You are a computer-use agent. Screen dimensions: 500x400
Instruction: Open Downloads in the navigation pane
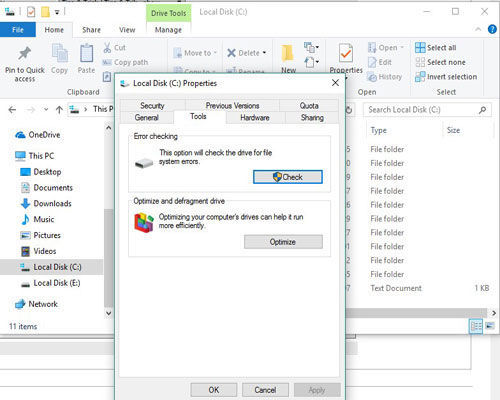point(46,204)
